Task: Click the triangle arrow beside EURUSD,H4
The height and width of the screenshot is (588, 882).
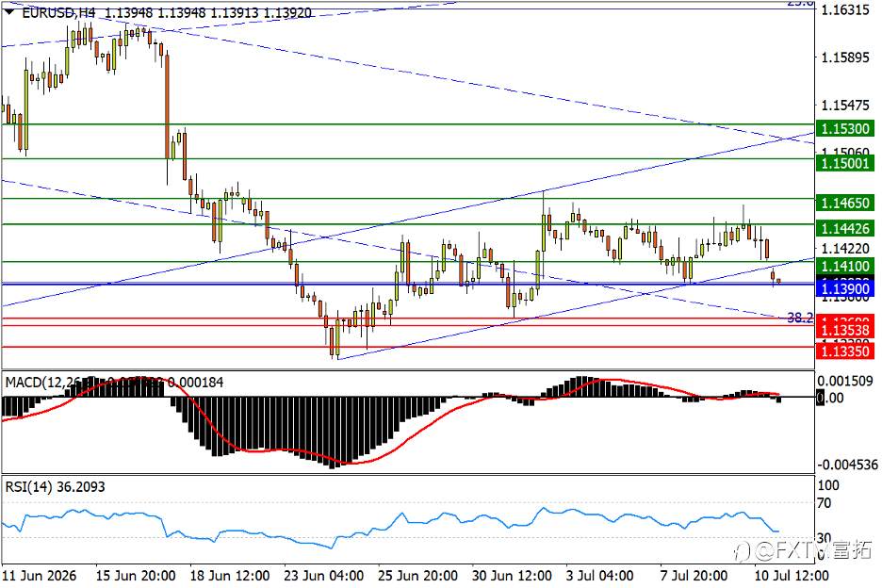Action: coord(10,11)
